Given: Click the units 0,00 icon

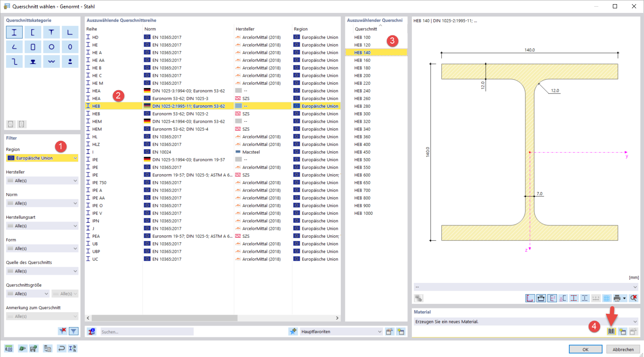Looking at the screenshot, I should click(9, 349).
